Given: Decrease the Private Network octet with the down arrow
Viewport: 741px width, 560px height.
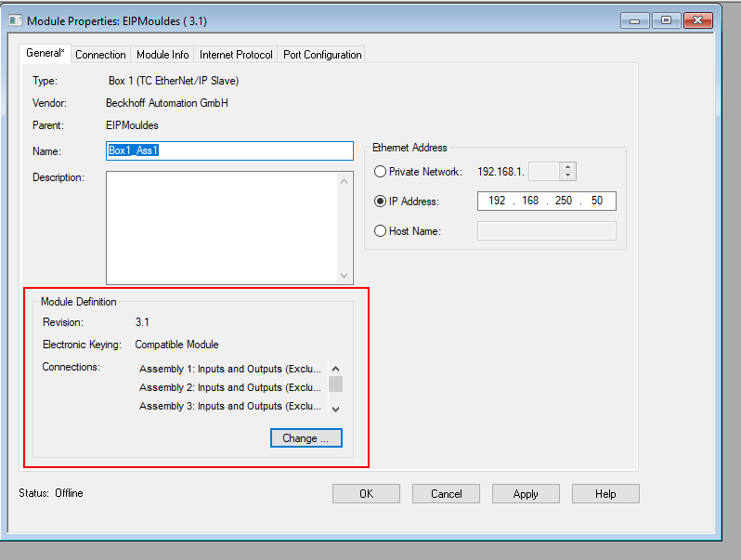Looking at the screenshot, I should [x=568, y=176].
